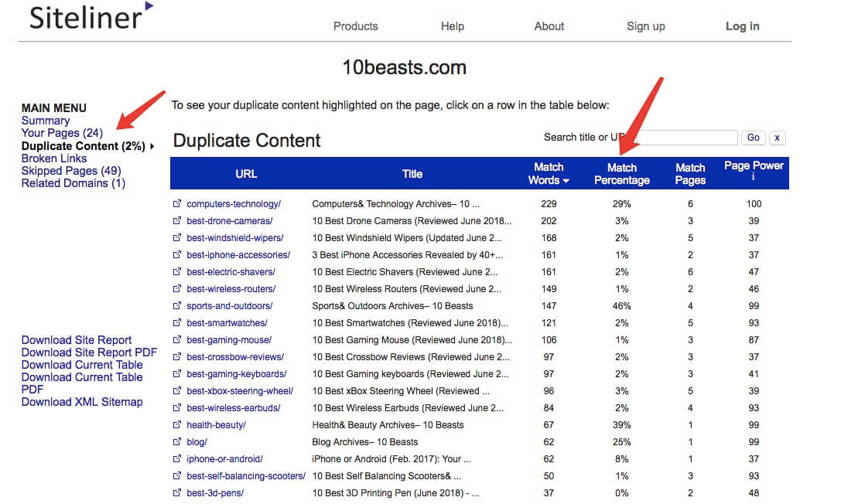This screenshot has width=841, height=504.
Task: Clear search with the x button
Action: click(778, 138)
